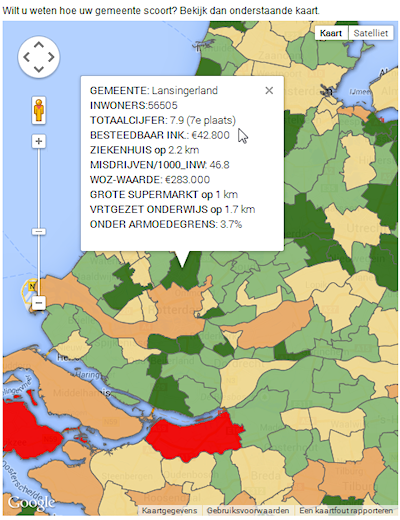Switch to Kaart map view
The width and height of the screenshot is (400, 520).
click(331, 33)
